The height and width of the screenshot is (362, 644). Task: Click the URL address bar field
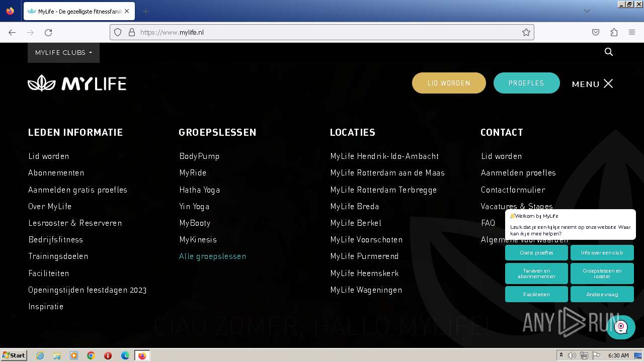[x=322, y=32]
